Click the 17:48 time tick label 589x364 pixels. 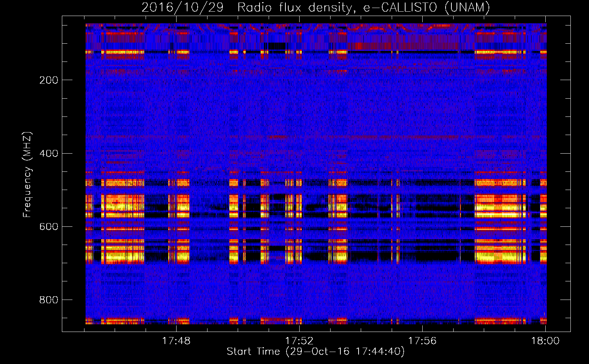pos(176,341)
